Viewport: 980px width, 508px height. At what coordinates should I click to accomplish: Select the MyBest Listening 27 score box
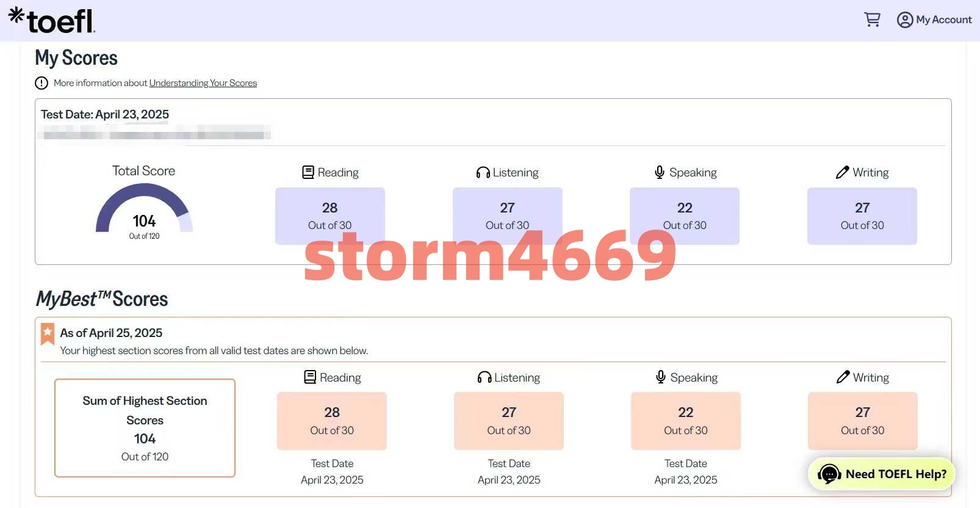(x=509, y=421)
